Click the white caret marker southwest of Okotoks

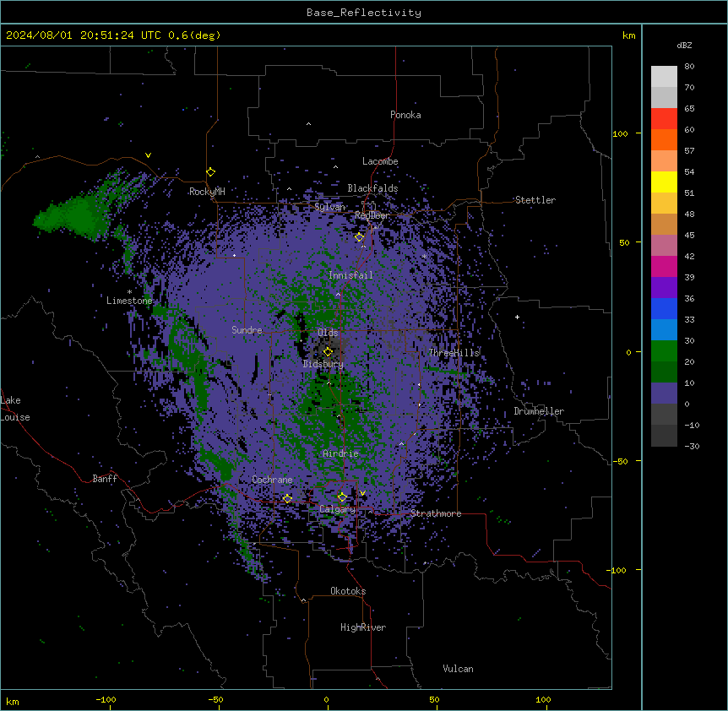(303, 600)
